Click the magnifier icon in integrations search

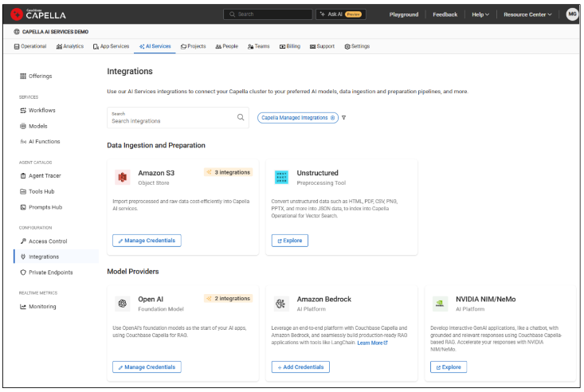tap(241, 117)
